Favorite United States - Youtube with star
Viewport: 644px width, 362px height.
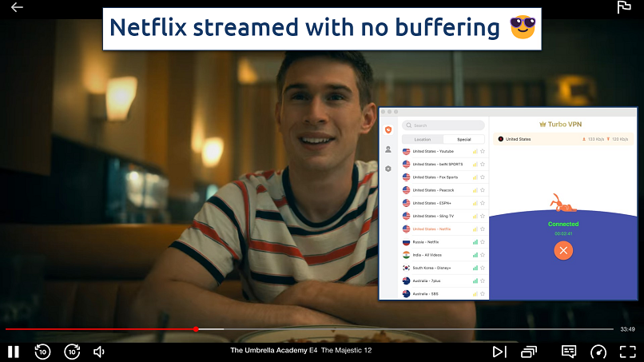tap(483, 151)
